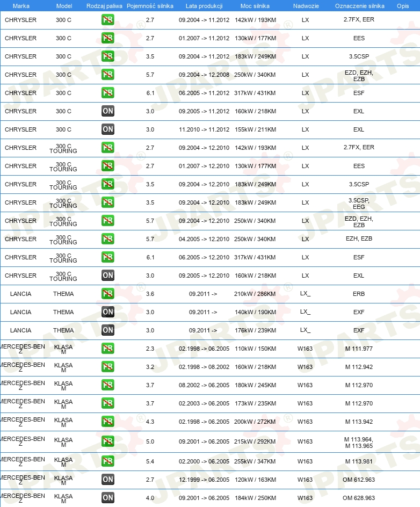This screenshot has height=507, width=420.
Task: Select engine code 3.5CSP, EEG
Action: click(x=359, y=204)
